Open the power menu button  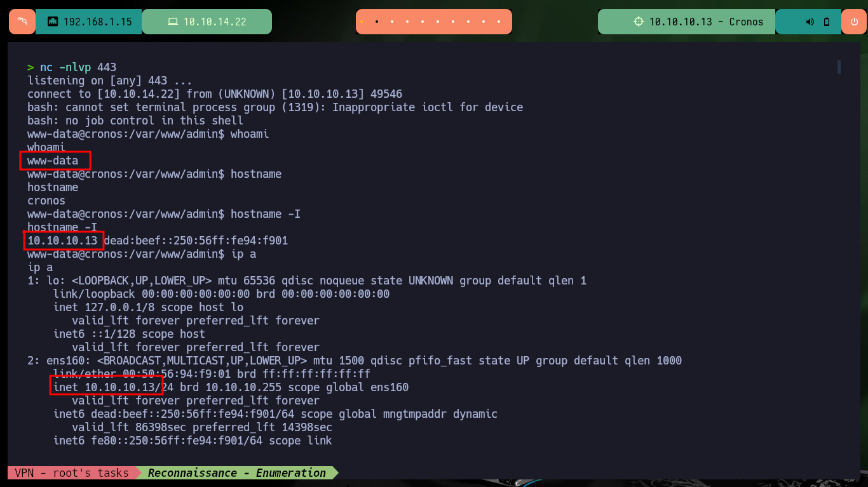(x=854, y=22)
